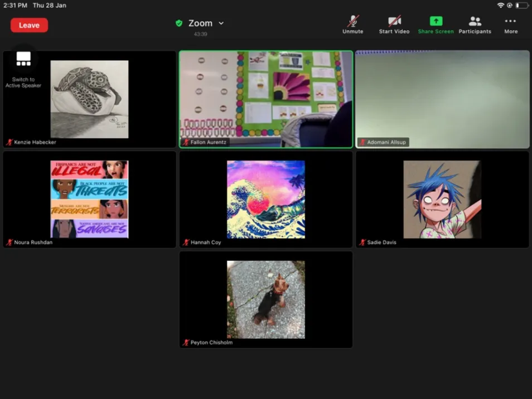
Task: Open the Participants panel
Action: [475, 25]
